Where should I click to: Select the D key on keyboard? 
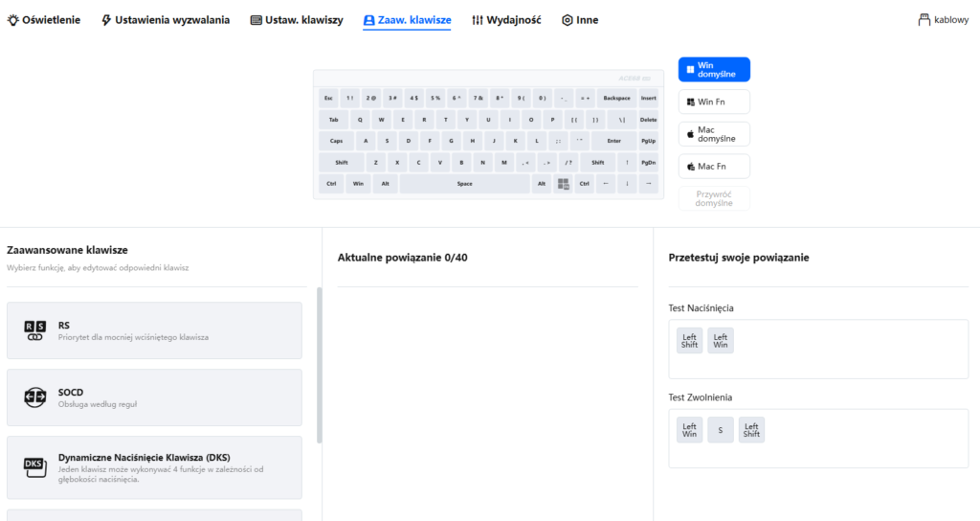click(x=408, y=141)
